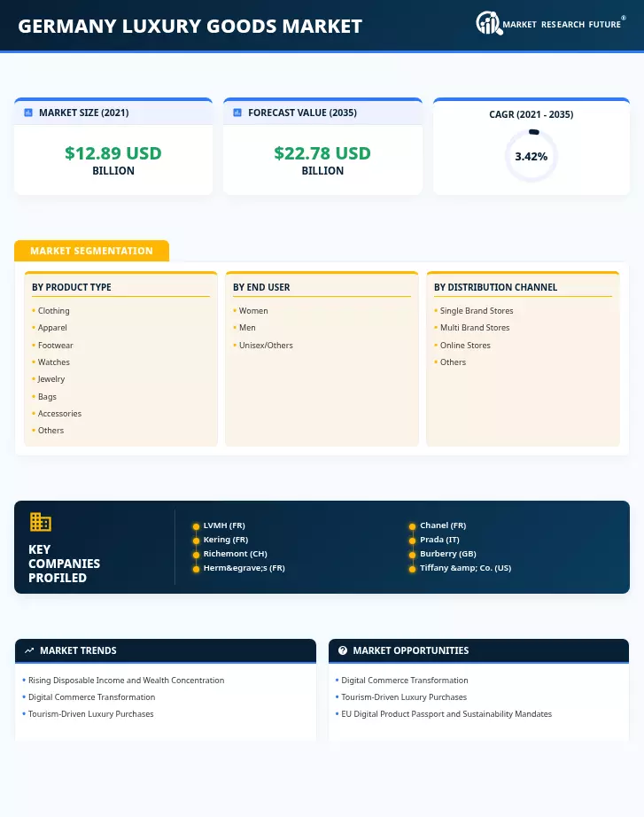Click Tourism-Driven Luxury Purchases under Market Opportunities

404,697
